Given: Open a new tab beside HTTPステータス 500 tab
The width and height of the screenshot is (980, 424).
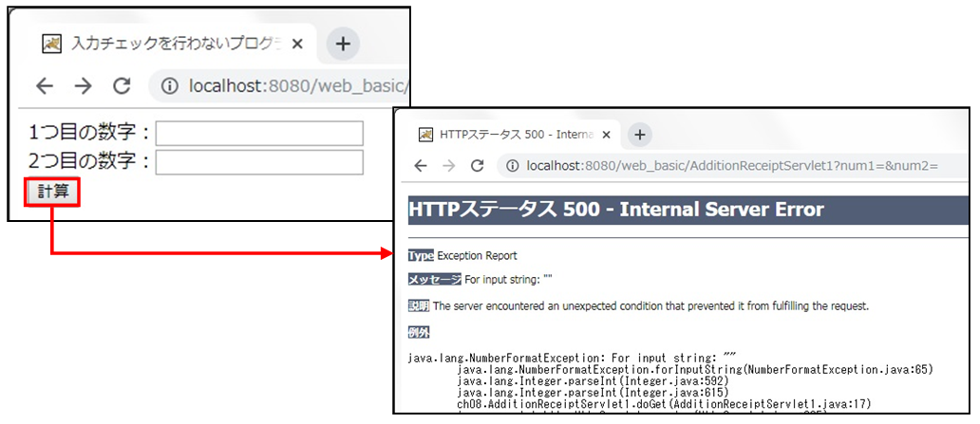Looking at the screenshot, I should pyautogui.click(x=640, y=135).
